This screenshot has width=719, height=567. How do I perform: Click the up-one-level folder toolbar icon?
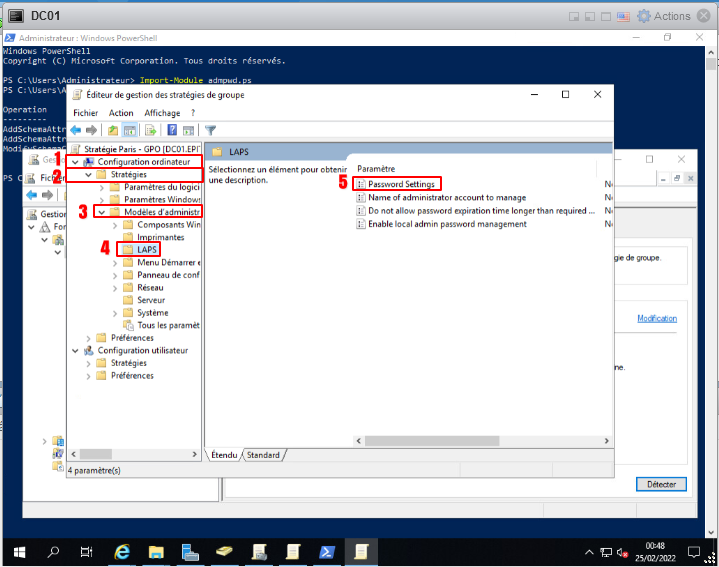tap(113, 130)
